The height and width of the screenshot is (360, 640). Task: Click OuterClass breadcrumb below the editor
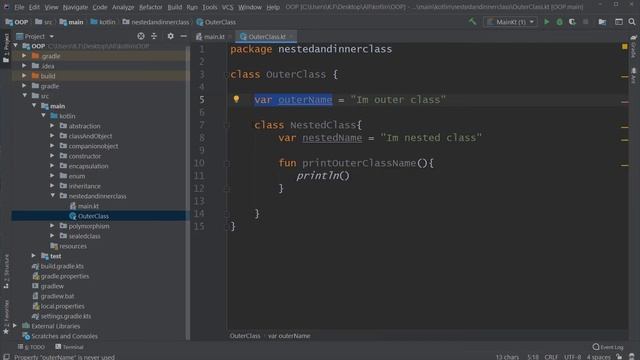tap(245, 336)
